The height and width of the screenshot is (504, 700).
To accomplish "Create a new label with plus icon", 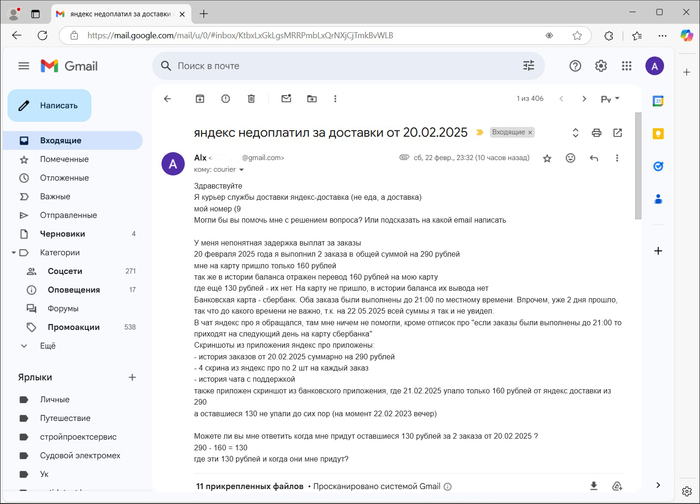I will click(132, 377).
